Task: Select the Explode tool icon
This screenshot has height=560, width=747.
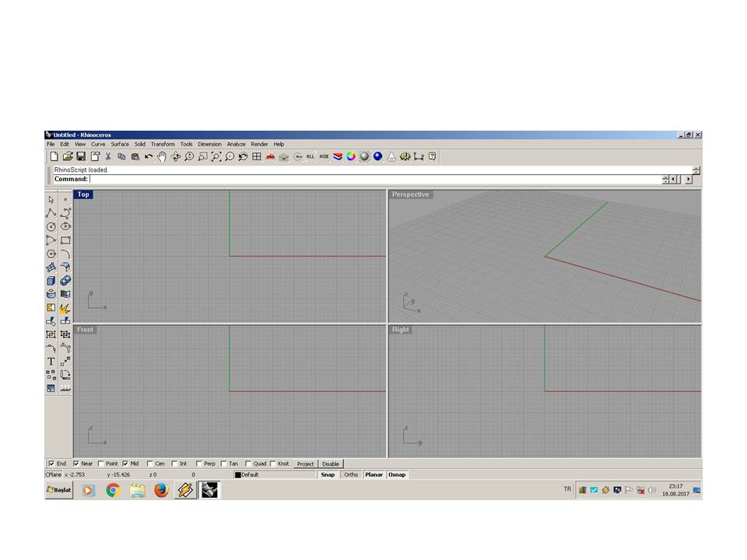Action: tap(65, 308)
